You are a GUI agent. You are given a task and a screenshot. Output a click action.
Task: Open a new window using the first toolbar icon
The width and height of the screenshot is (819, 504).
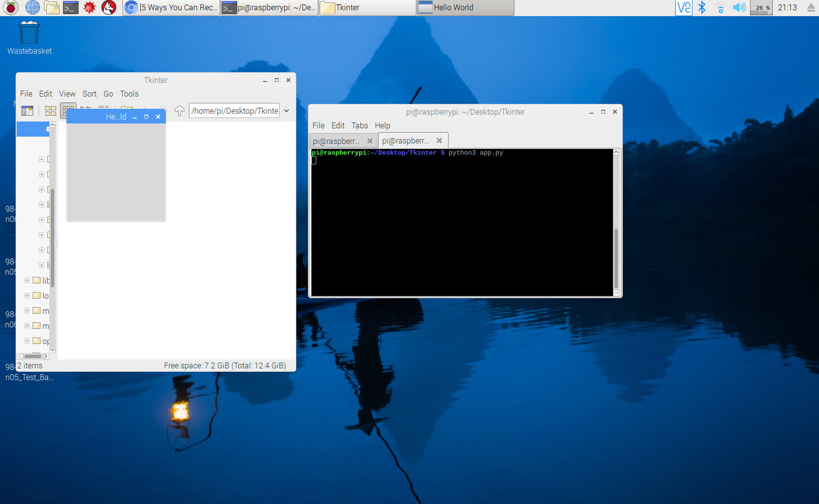pos(27,110)
